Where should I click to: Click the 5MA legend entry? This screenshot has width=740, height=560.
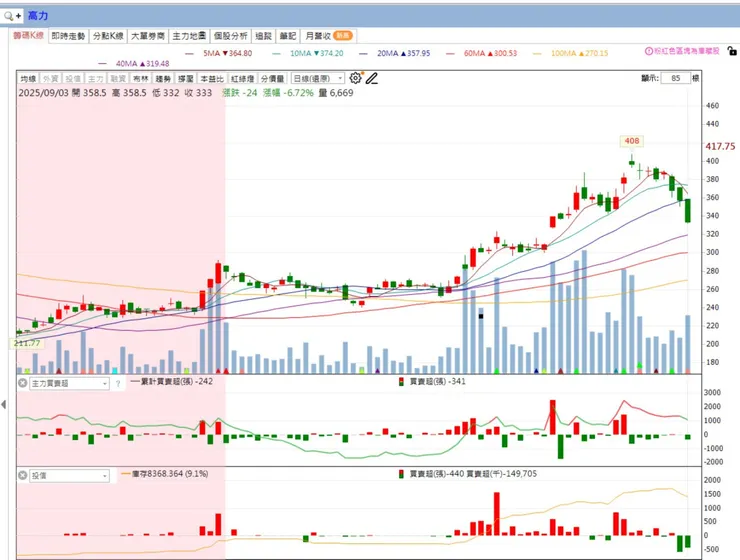(219, 53)
